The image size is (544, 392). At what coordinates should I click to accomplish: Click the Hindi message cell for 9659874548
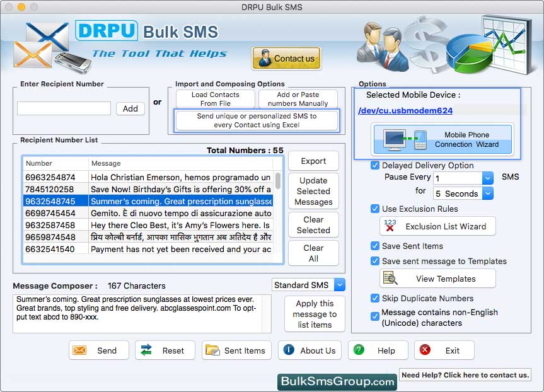[181, 237]
